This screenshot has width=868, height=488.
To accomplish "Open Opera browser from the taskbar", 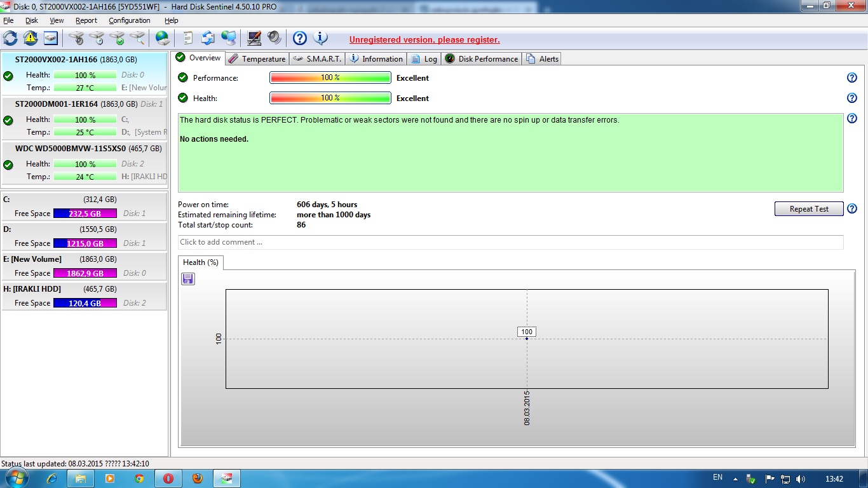I will (168, 478).
